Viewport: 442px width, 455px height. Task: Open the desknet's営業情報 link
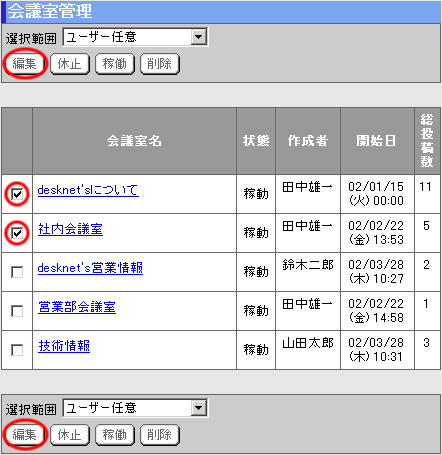pyautogui.click(x=90, y=268)
